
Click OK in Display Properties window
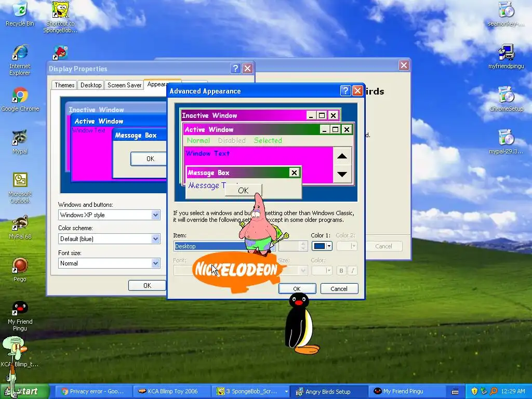click(x=147, y=286)
